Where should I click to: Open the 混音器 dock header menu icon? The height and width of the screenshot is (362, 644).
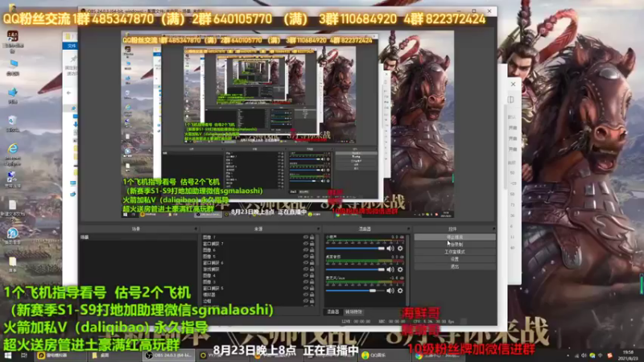(408, 228)
